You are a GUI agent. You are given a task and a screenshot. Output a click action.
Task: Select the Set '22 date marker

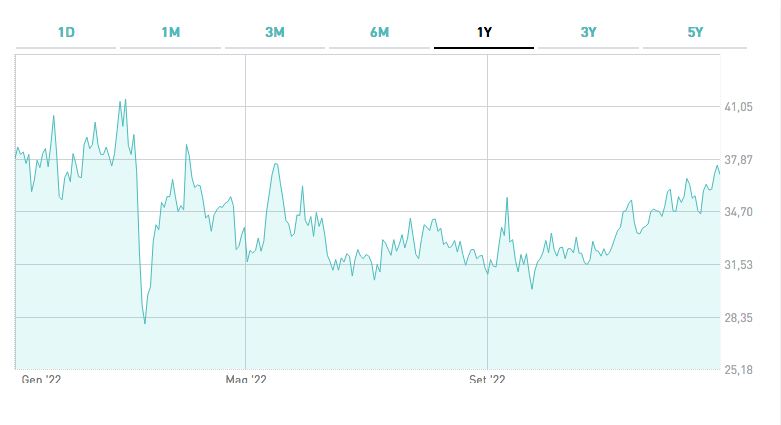click(488, 380)
